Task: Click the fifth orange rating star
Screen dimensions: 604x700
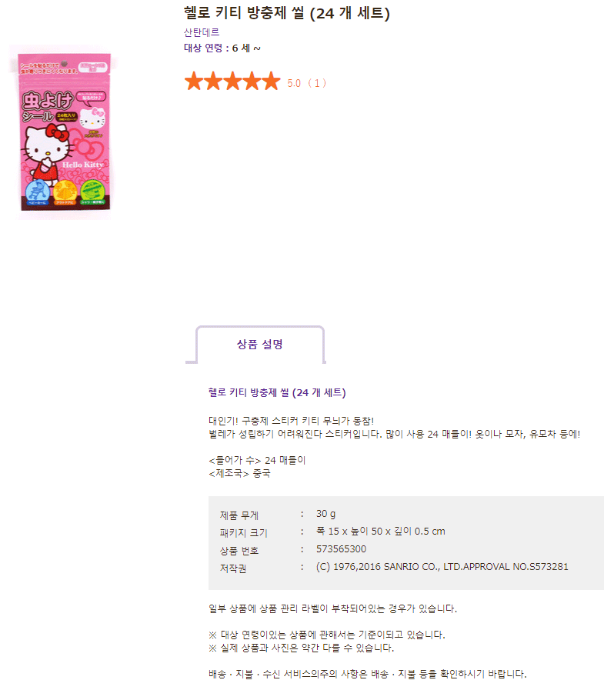Action: tap(271, 82)
